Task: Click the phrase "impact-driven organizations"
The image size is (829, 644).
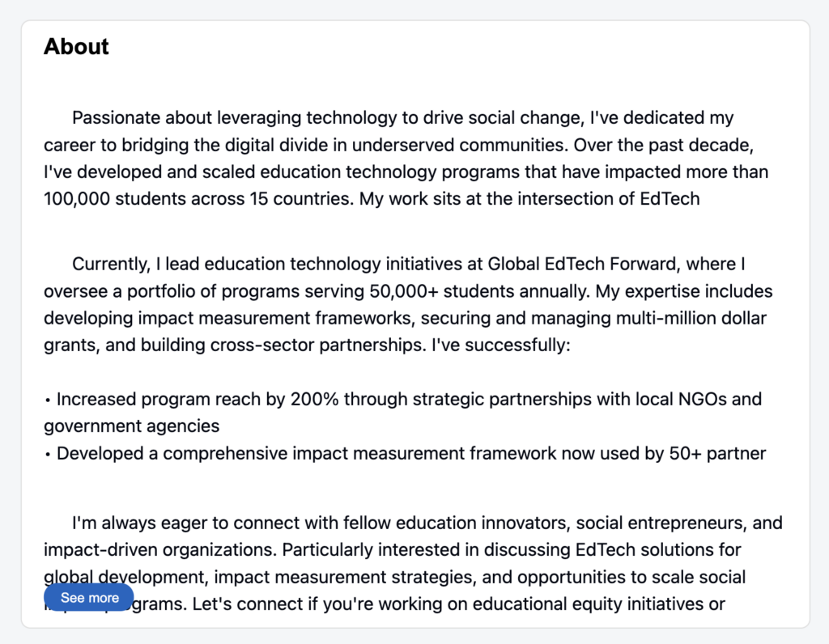Action: click(x=160, y=550)
